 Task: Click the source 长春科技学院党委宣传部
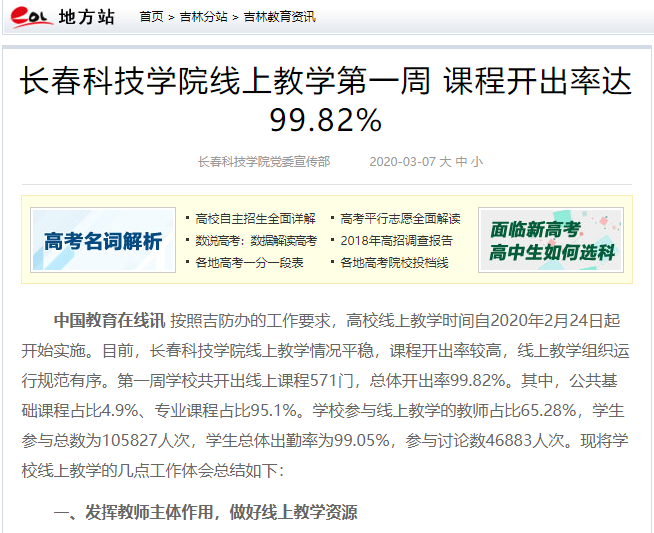click(264, 161)
